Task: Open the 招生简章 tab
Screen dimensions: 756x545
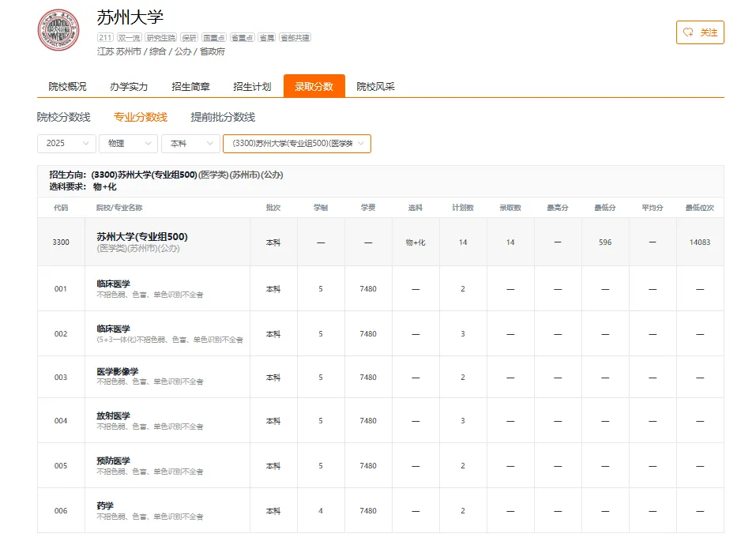Action: (190, 86)
